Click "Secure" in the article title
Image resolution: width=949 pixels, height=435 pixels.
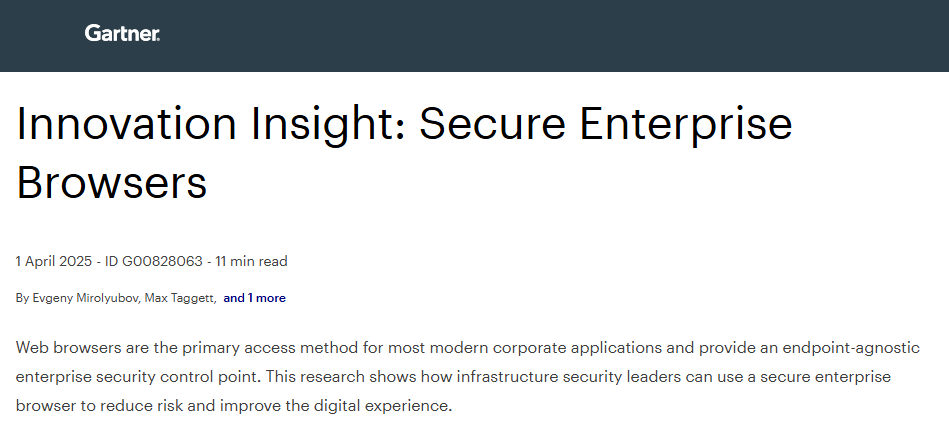point(493,123)
